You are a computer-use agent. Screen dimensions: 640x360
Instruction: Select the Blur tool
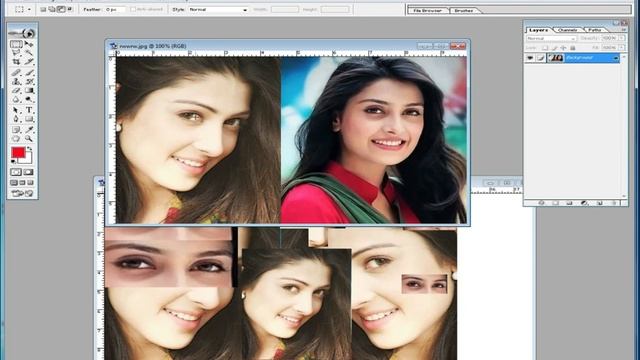tap(16, 100)
